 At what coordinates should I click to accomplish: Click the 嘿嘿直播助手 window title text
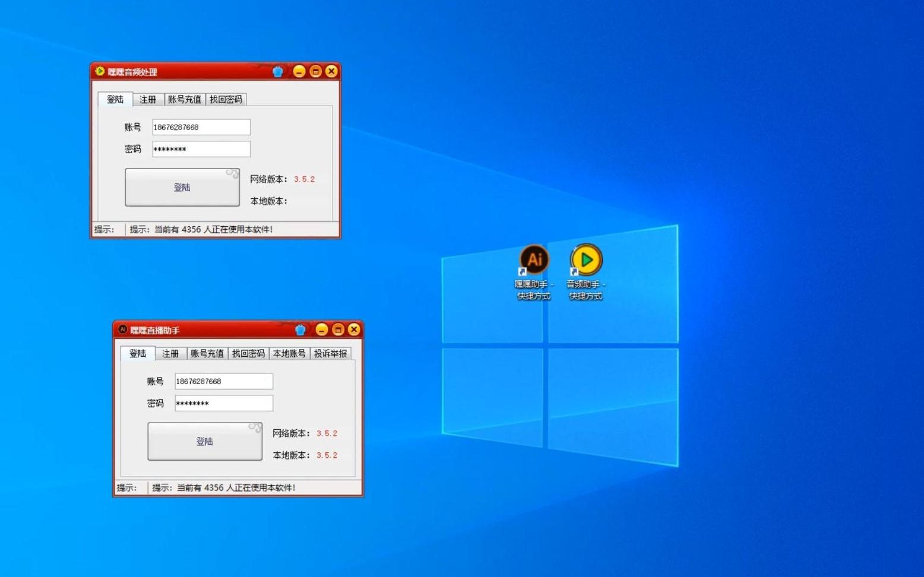tap(155, 330)
